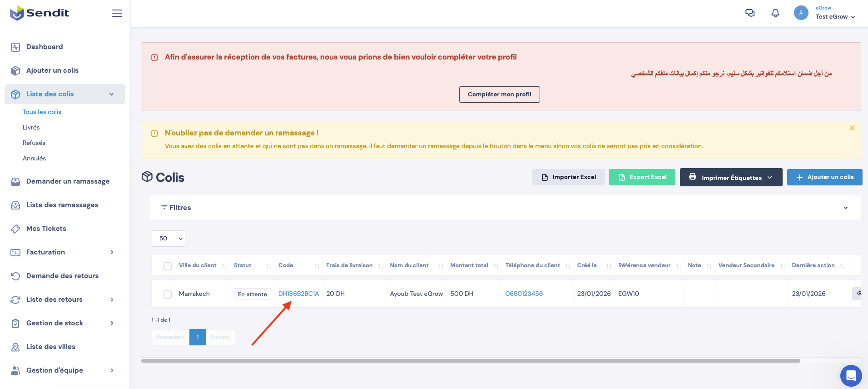868x389 pixels.
Task: Navigate to Dashboard
Action: (45, 47)
